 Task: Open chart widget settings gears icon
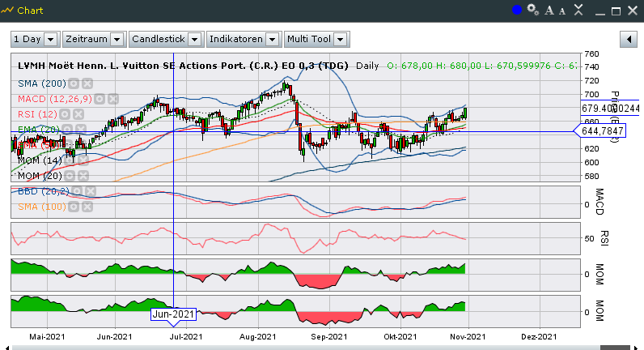pyautogui.click(x=533, y=10)
